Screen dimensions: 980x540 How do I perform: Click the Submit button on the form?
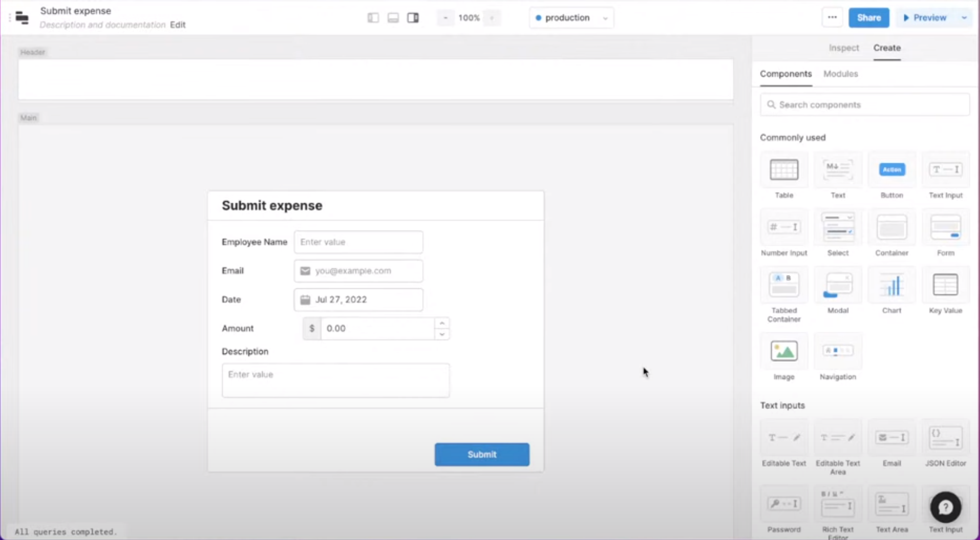[x=481, y=454]
